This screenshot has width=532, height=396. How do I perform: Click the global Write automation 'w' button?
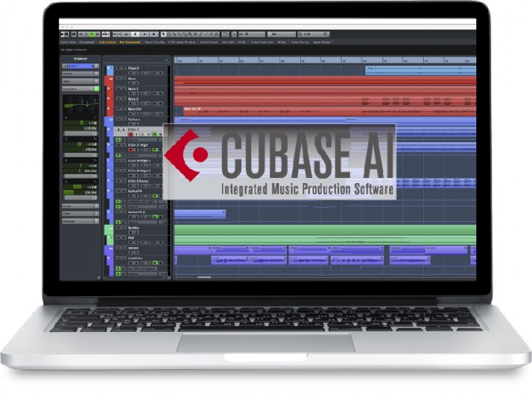pyautogui.click(x=98, y=34)
